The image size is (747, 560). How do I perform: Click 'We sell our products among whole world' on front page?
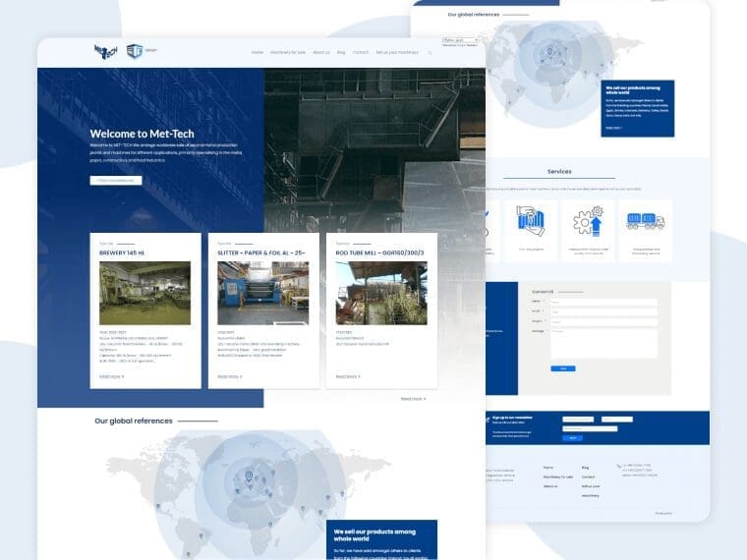tap(374, 535)
